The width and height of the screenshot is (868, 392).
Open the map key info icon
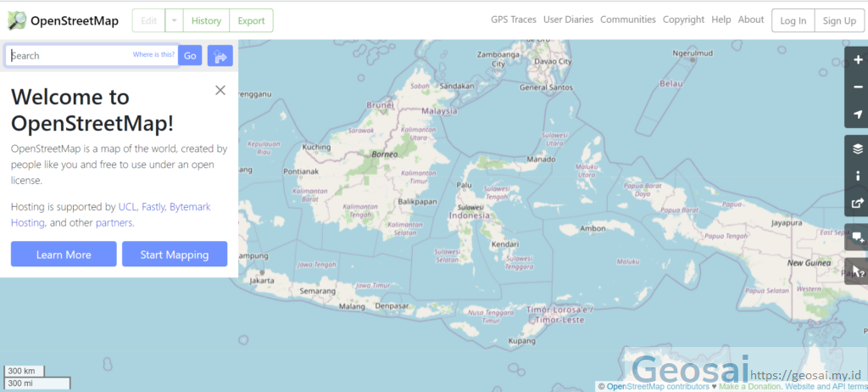point(858,176)
